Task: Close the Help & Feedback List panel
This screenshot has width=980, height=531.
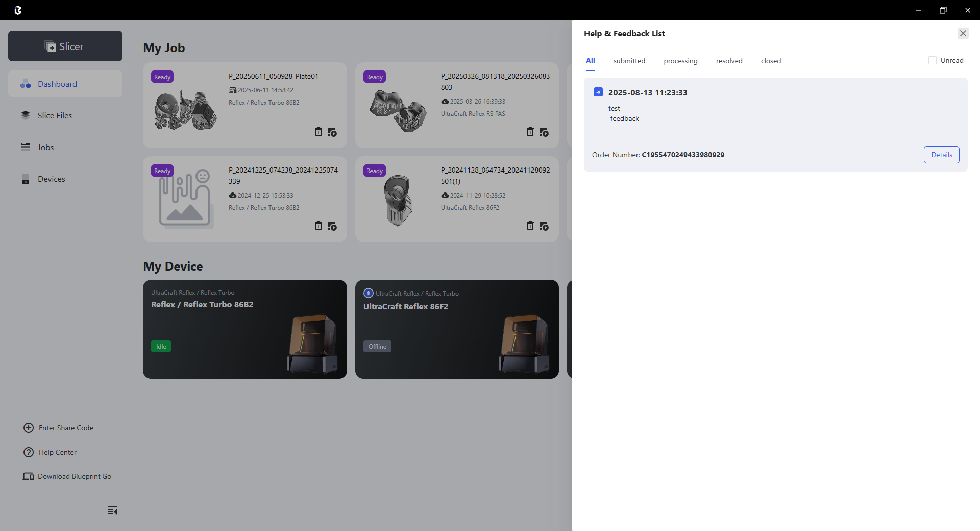Action: pyautogui.click(x=963, y=33)
